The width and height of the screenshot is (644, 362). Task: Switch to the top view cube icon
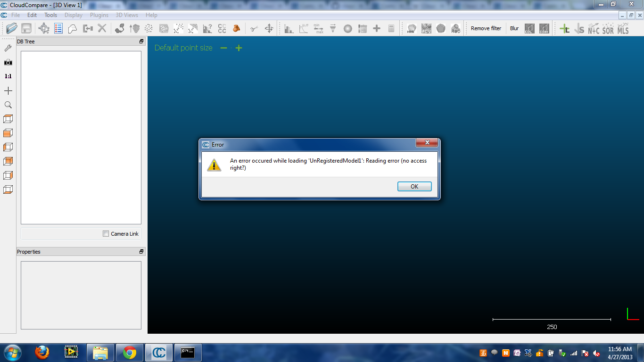point(8,118)
